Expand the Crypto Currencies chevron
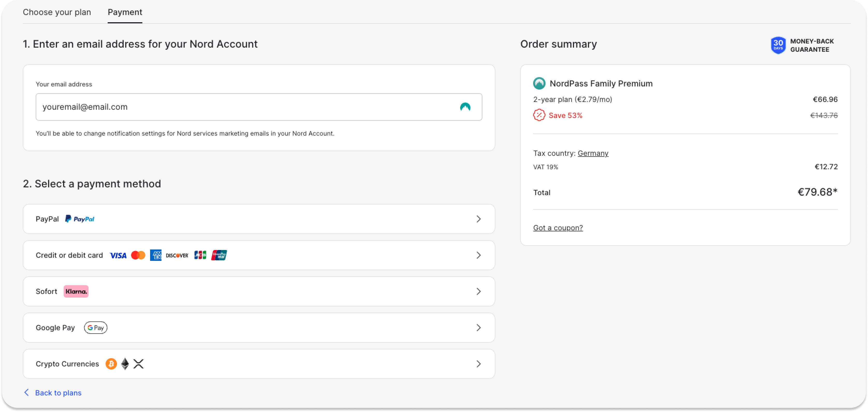Viewport: 868px width, 412px height. pyautogui.click(x=479, y=364)
